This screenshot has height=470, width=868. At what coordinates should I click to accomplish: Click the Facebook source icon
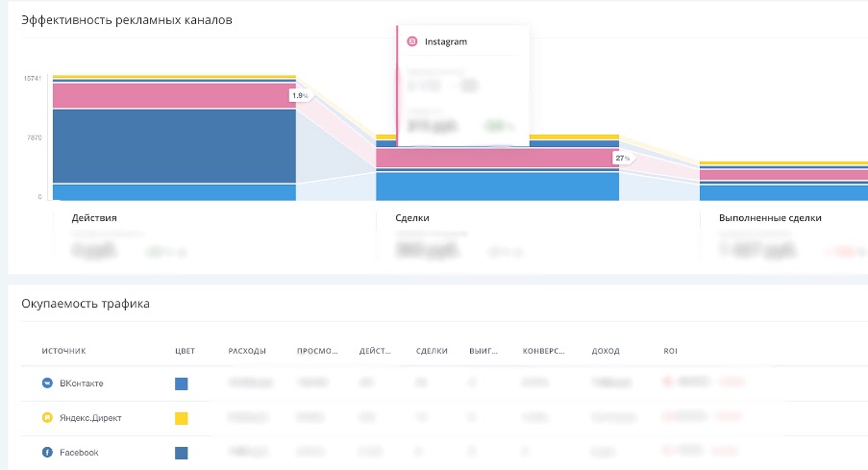click(46, 453)
